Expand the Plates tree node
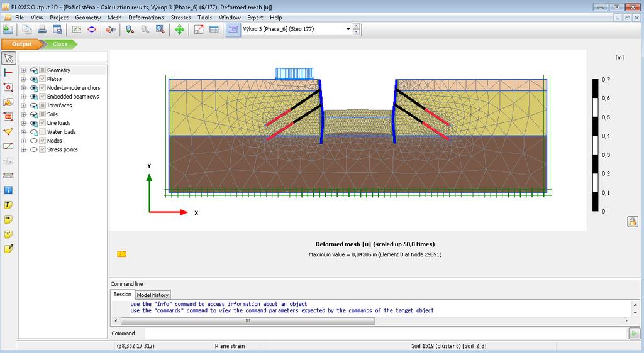 (x=23, y=79)
